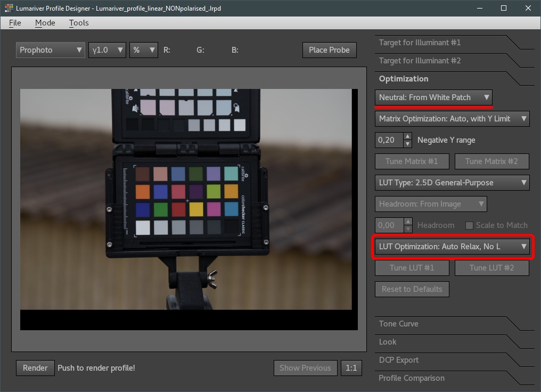This screenshot has width=541, height=392.
Task: Open the gamma γ1.0 dropdown
Action: click(107, 50)
